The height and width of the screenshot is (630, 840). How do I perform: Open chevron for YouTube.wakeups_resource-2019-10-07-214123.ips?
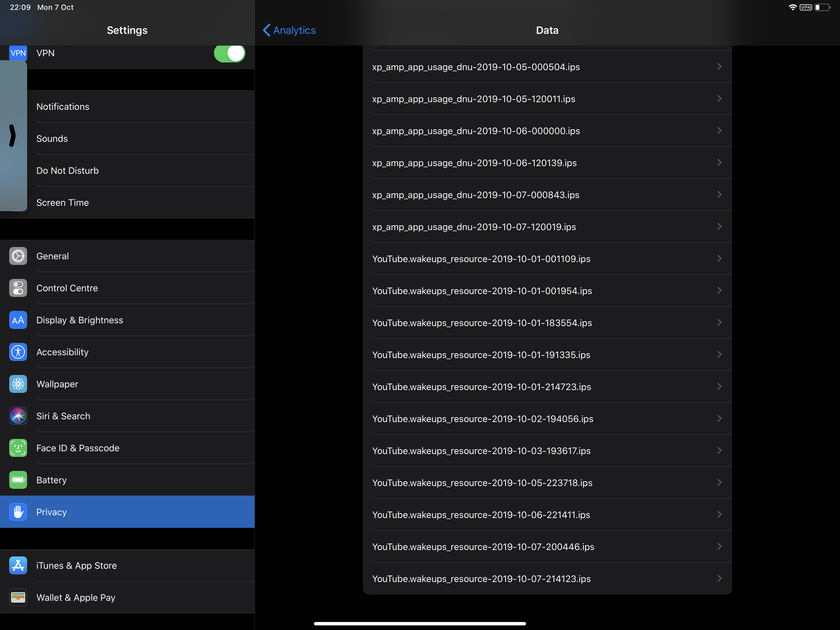point(719,578)
